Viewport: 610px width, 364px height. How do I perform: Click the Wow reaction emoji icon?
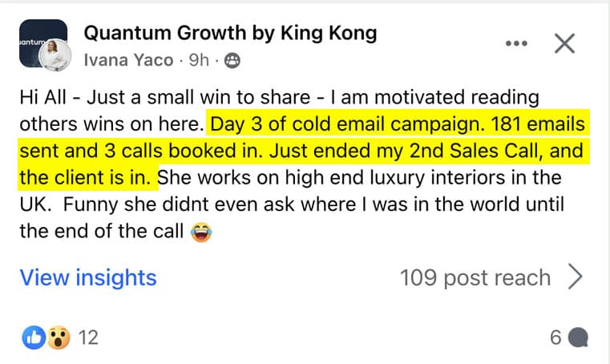coord(57,338)
